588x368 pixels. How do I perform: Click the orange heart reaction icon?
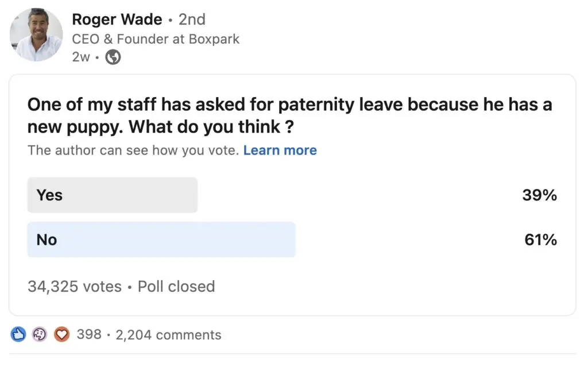tap(61, 334)
